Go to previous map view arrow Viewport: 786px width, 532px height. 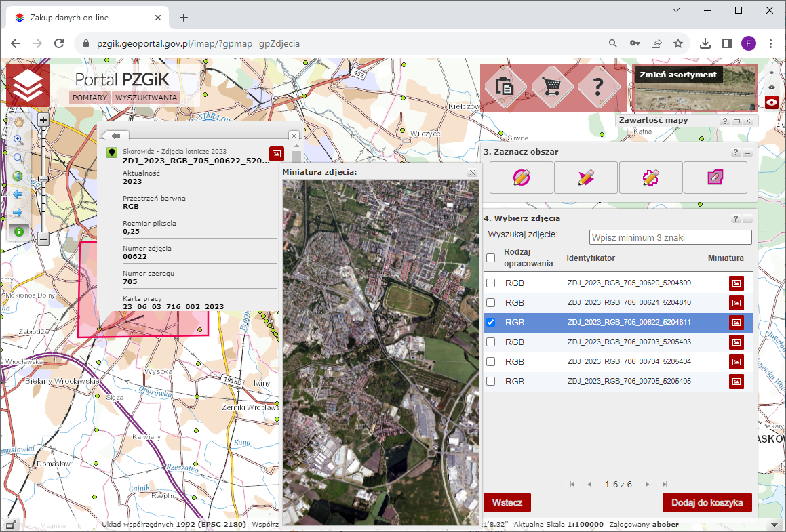(18, 195)
